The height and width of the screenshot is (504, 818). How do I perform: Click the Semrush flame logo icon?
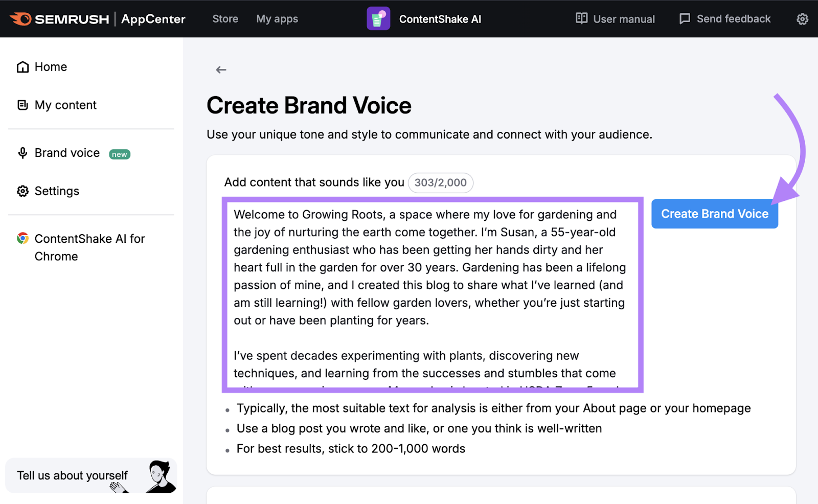(20, 19)
